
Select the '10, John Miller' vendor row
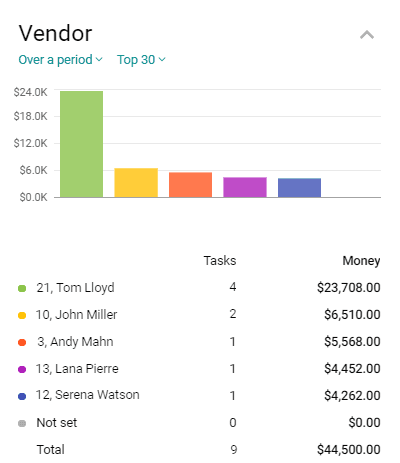[199, 315]
